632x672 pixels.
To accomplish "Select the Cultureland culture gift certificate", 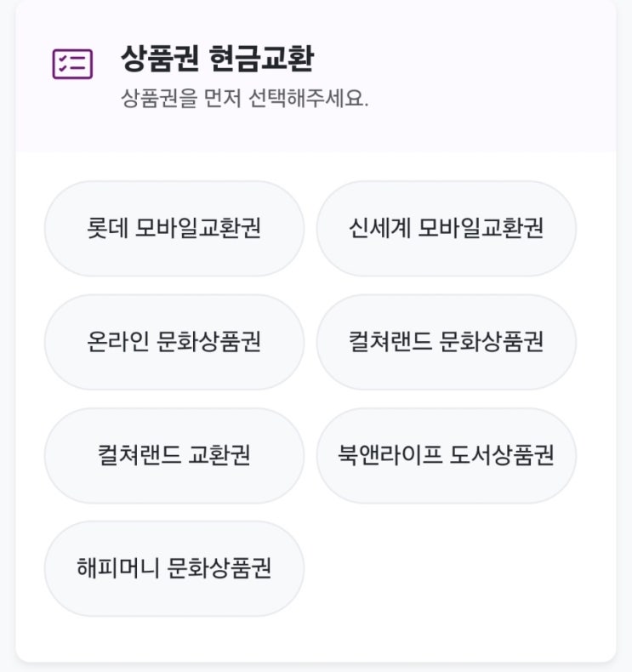I will 446,342.
